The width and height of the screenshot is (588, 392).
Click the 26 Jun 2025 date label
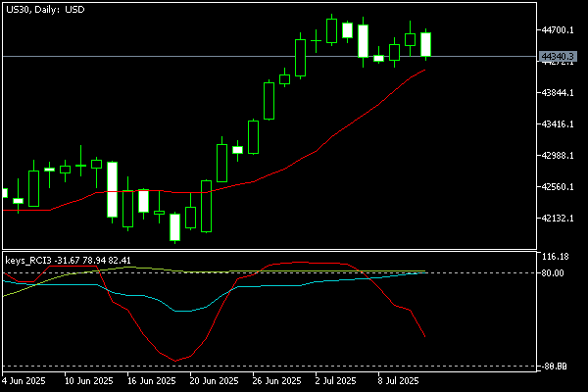click(276, 381)
